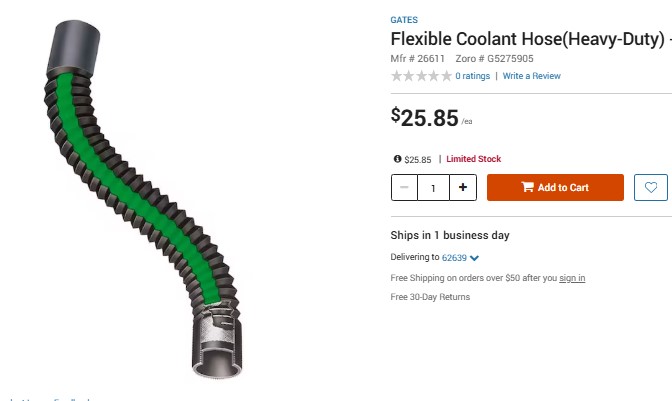
Task: Click the Add to Cart label
Action: click(563, 188)
